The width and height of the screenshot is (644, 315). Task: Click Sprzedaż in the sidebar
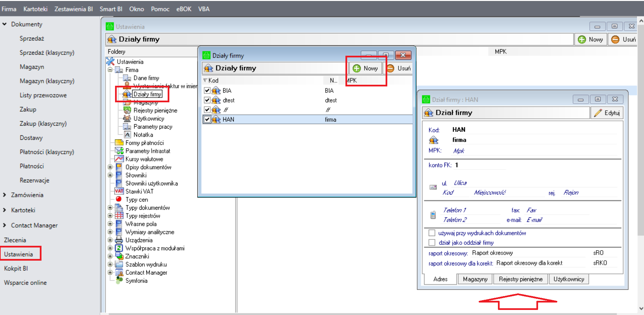32,38
